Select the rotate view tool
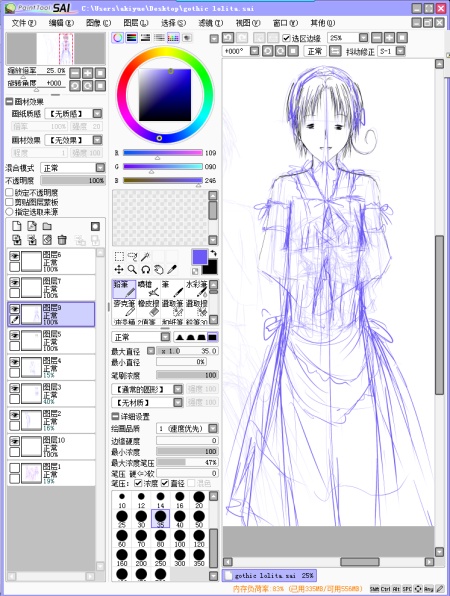 146,269
